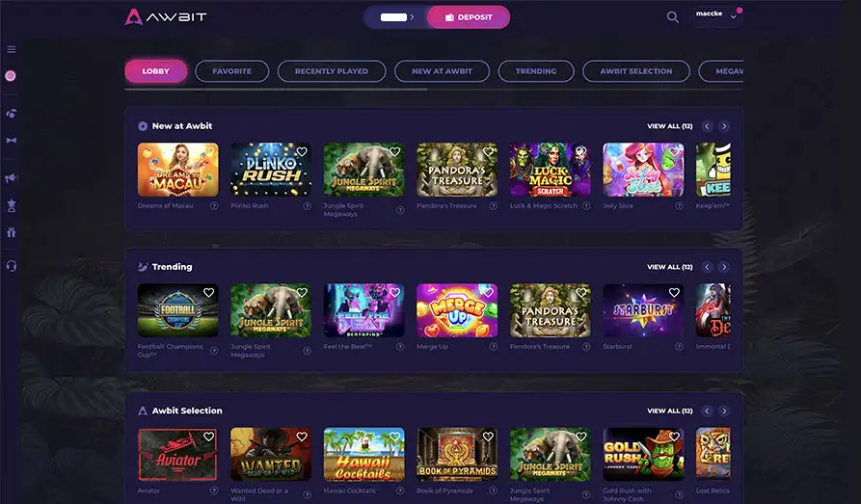
Task: Select the Awbit Selection tab
Action: pyautogui.click(x=635, y=71)
